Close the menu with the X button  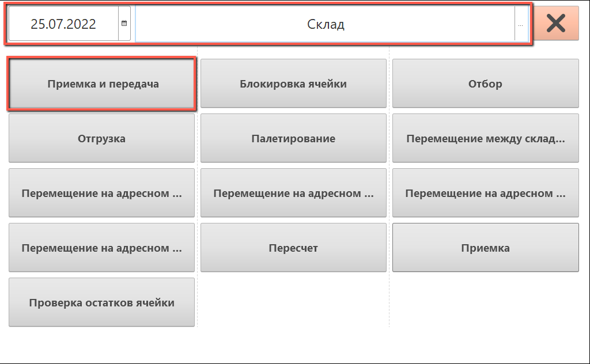[x=555, y=24]
